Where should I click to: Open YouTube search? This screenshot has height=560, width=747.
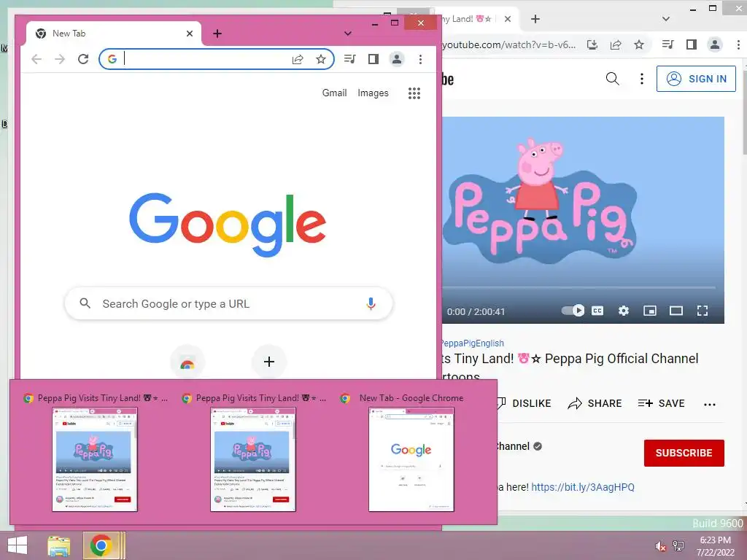click(x=613, y=79)
